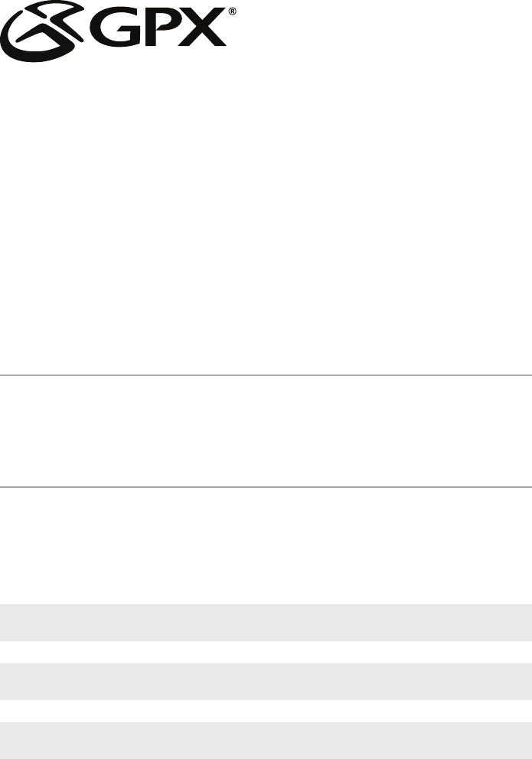
Task: Select the second gray shaded row
Action: coord(266,681)
